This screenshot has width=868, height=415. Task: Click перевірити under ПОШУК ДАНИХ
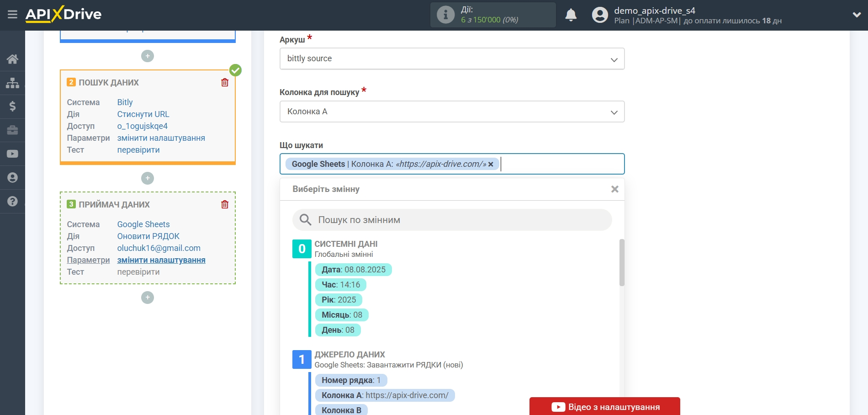point(138,150)
